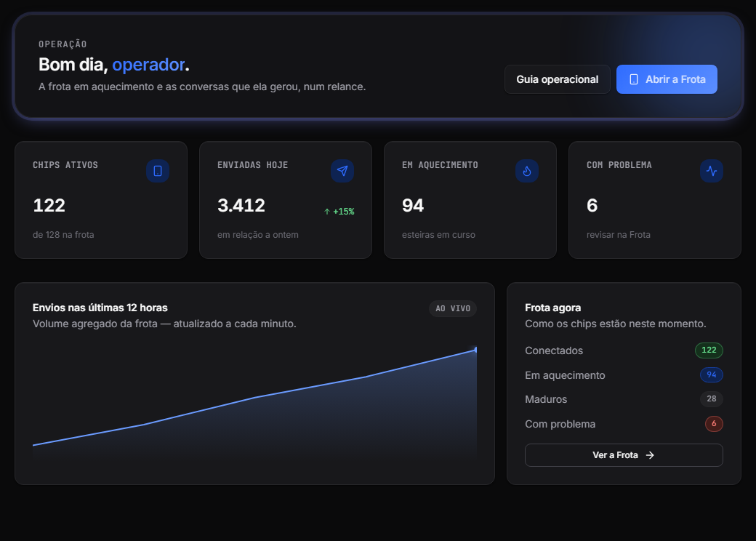The height and width of the screenshot is (541, 756).
Task: Click the Ver a Frota button
Action: 624,455
